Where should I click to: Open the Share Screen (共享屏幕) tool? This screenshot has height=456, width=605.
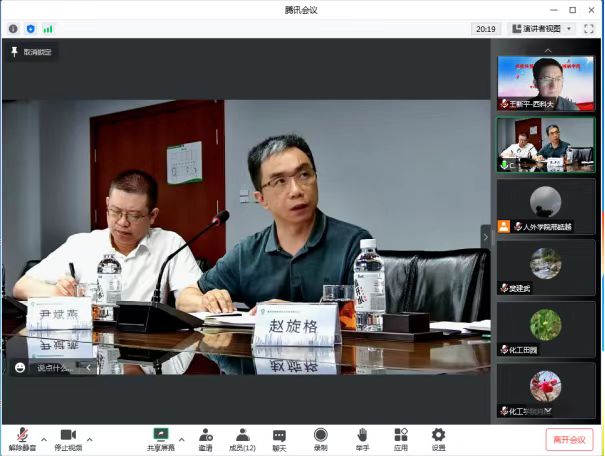click(x=160, y=437)
